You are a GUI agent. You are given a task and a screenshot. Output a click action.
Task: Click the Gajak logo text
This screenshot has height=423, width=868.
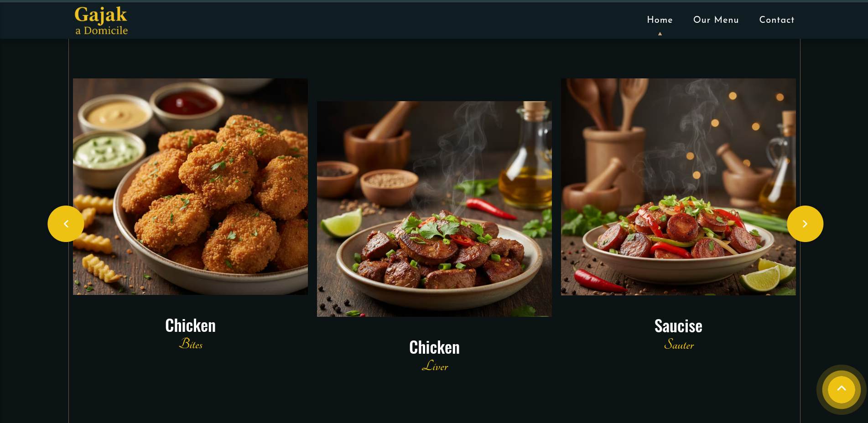[x=101, y=15]
